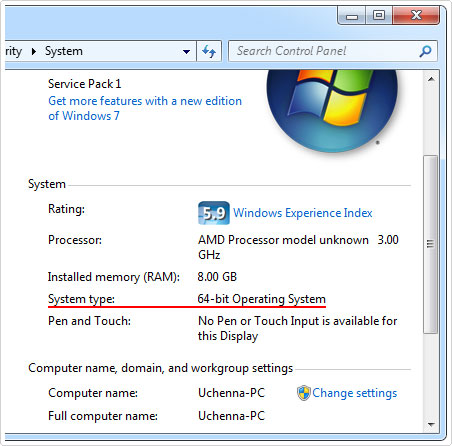The width and height of the screenshot is (452, 446).
Task: Click the 5.9 rating badge icon
Action: 214,213
